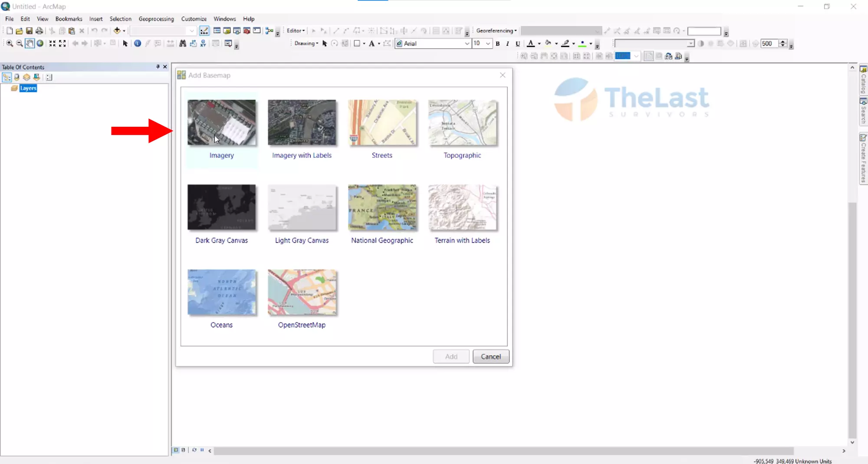
Task: Open the Editor Toolbar icon
Action: (x=204, y=31)
